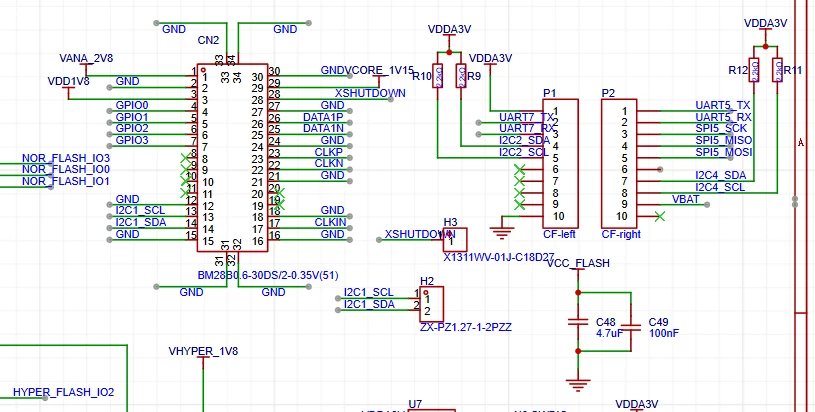Image resolution: width=815 pixels, height=412 pixels.
Task: Select capacitor C49 designator
Action: tap(659, 322)
